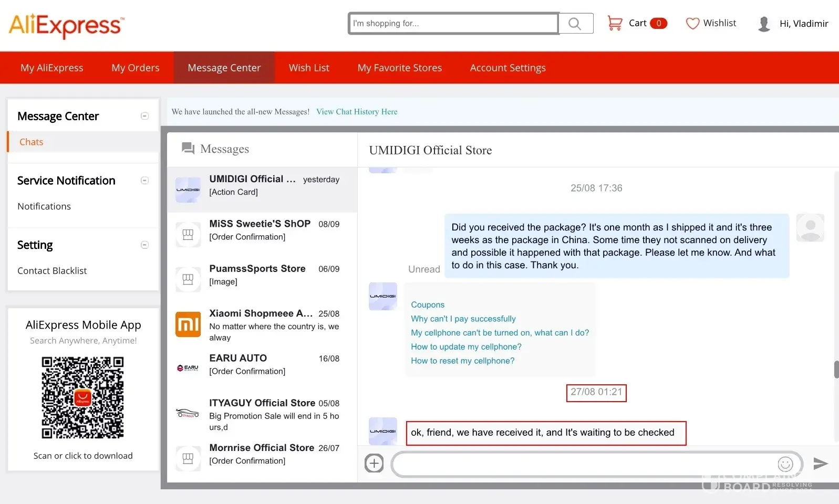Click the search magnifier icon

pos(575,24)
